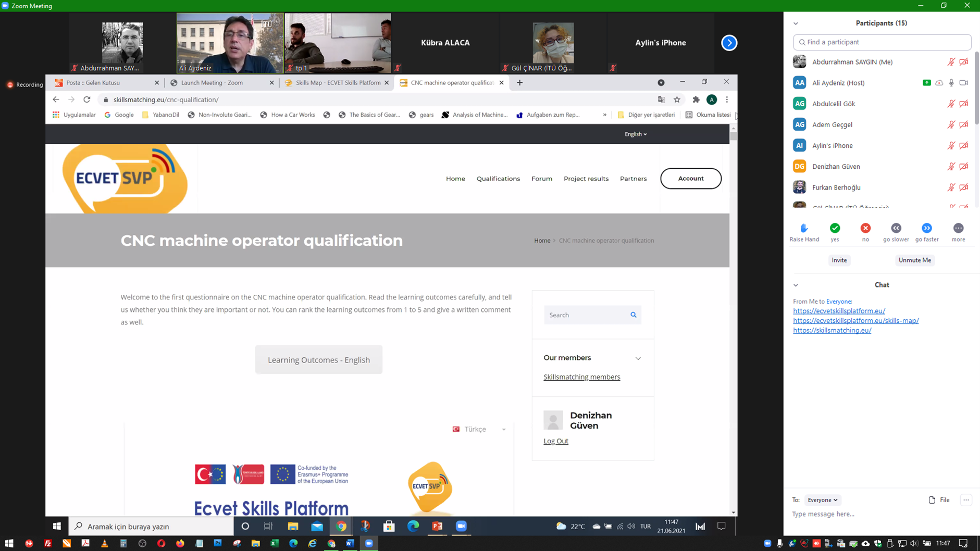Expand the Our members section chevron
The width and height of the screenshot is (980, 551).
pos(638,358)
